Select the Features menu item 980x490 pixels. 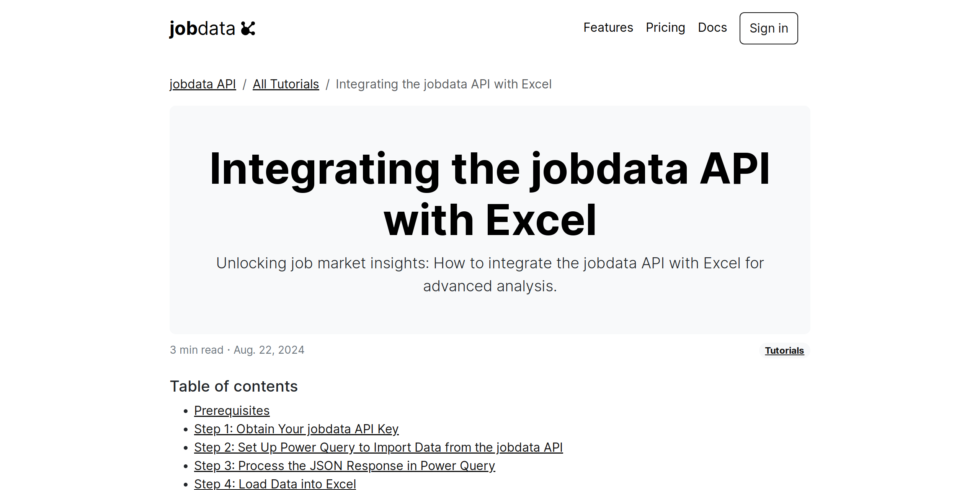[608, 28]
